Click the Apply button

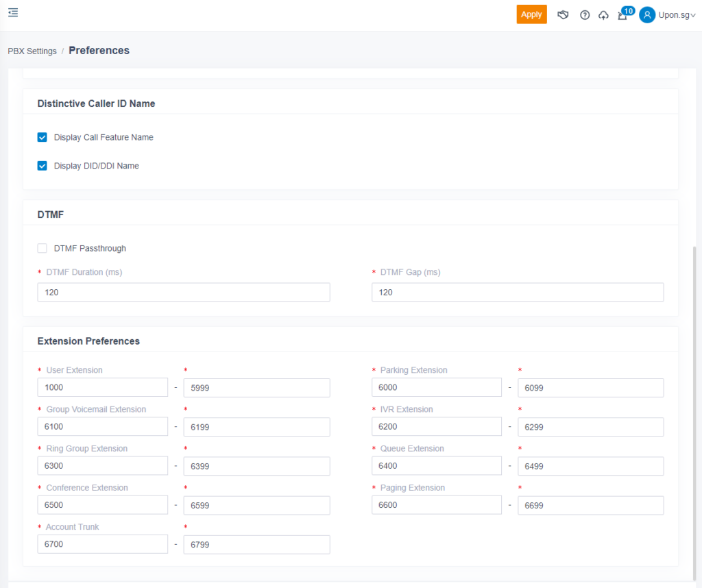point(531,14)
